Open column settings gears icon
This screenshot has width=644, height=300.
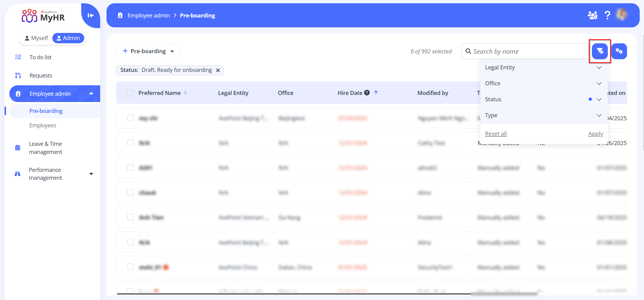[619, 51]
